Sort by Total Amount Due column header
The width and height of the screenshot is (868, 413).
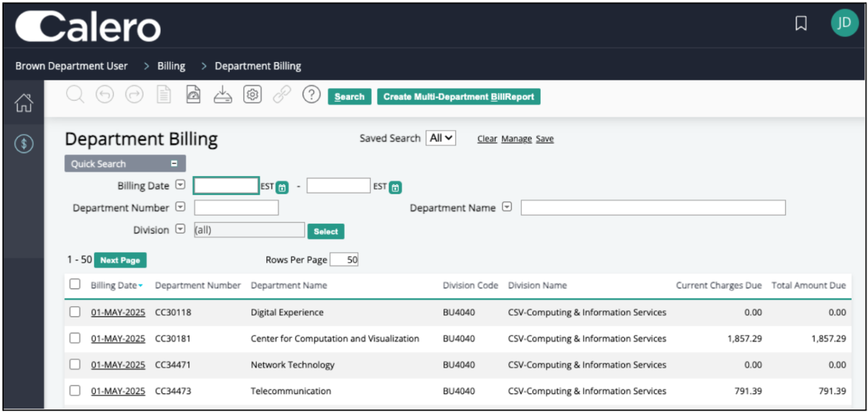(x=808, y=285)
